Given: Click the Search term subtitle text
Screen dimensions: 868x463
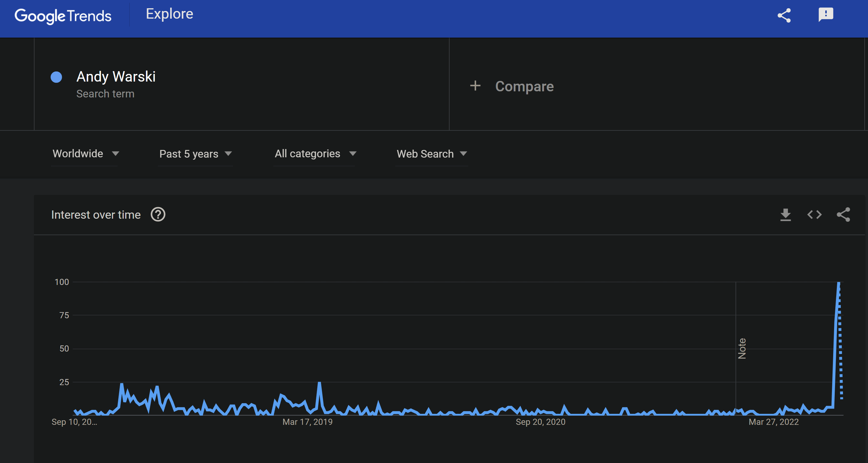Looking at the screenshot, I should point(105,94).
